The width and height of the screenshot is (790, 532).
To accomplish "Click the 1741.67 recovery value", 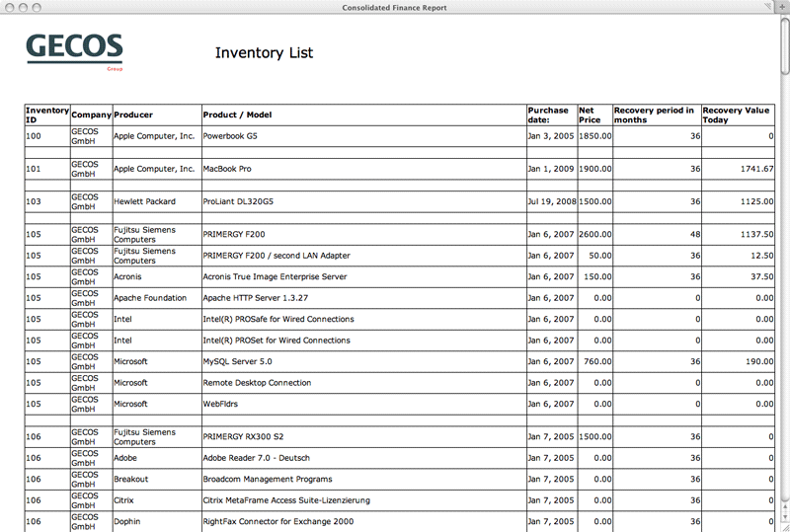I will point(738,169).
